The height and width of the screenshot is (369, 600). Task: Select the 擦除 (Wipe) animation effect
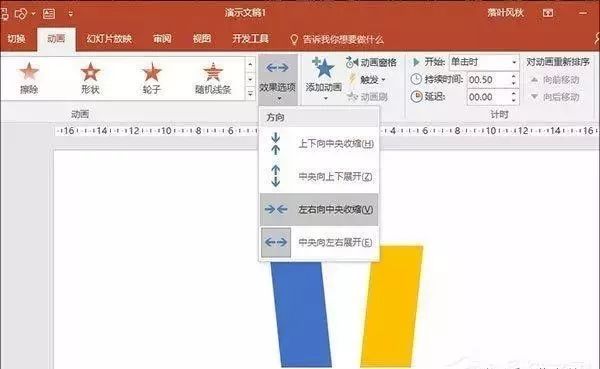click(29, 78)
